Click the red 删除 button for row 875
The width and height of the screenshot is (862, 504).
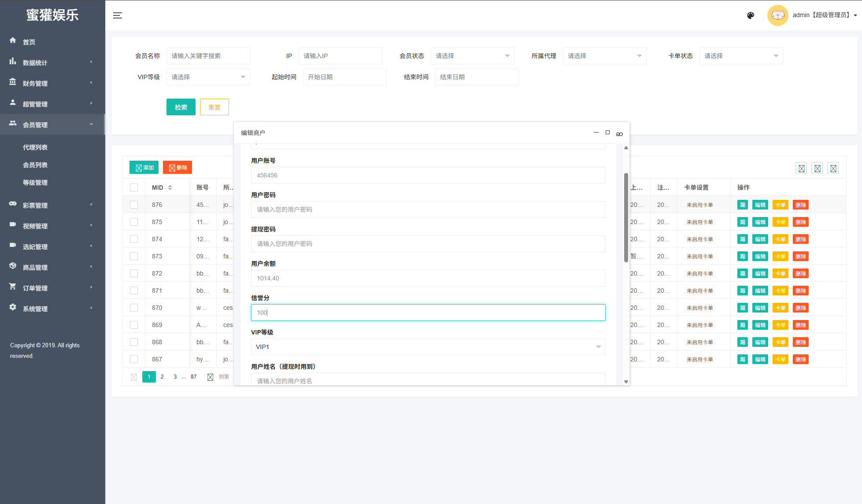click(x=800, y=222)
